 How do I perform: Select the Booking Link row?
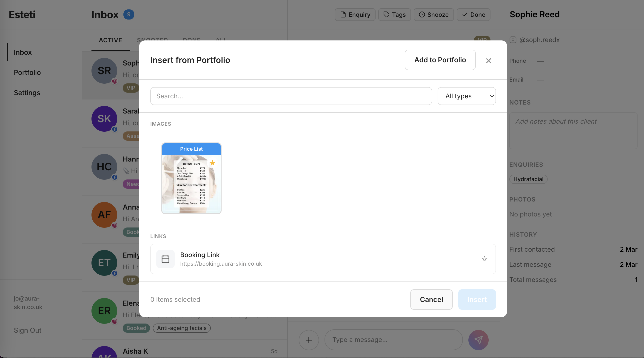(x=322, y=259)
